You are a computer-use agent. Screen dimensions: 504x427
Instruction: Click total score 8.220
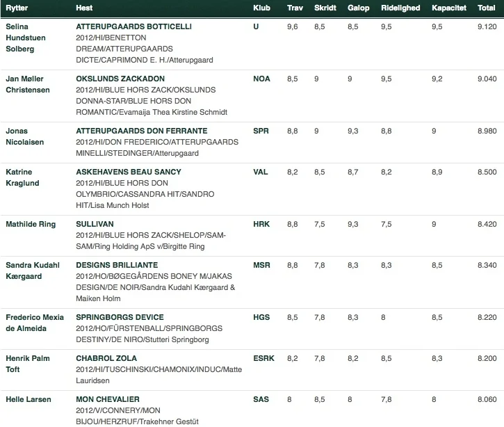487,317
